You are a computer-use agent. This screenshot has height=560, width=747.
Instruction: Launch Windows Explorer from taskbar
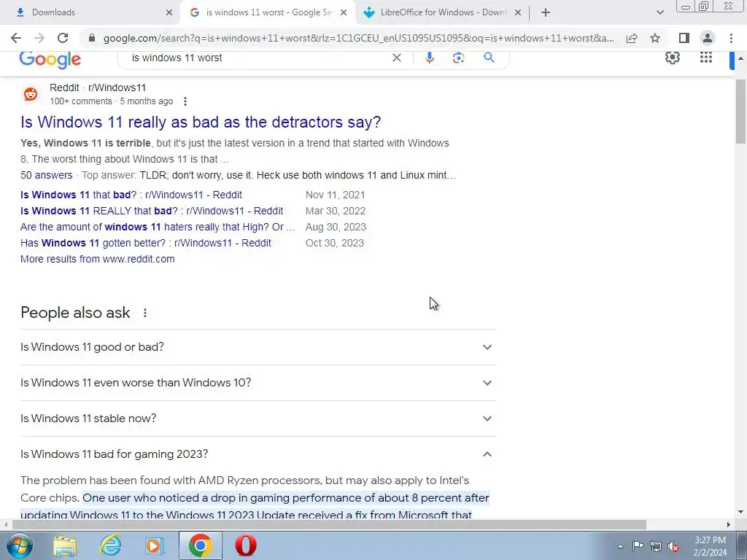tap(65, 545)
